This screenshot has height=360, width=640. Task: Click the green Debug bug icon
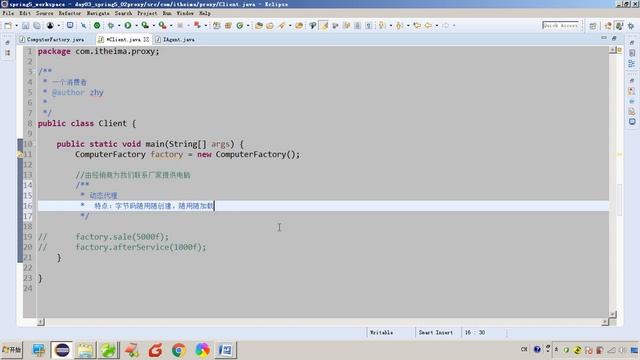111,26
